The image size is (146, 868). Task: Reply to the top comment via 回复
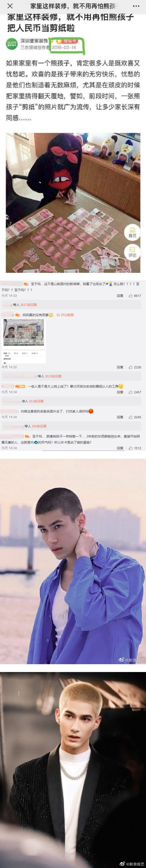click(120, 295)
